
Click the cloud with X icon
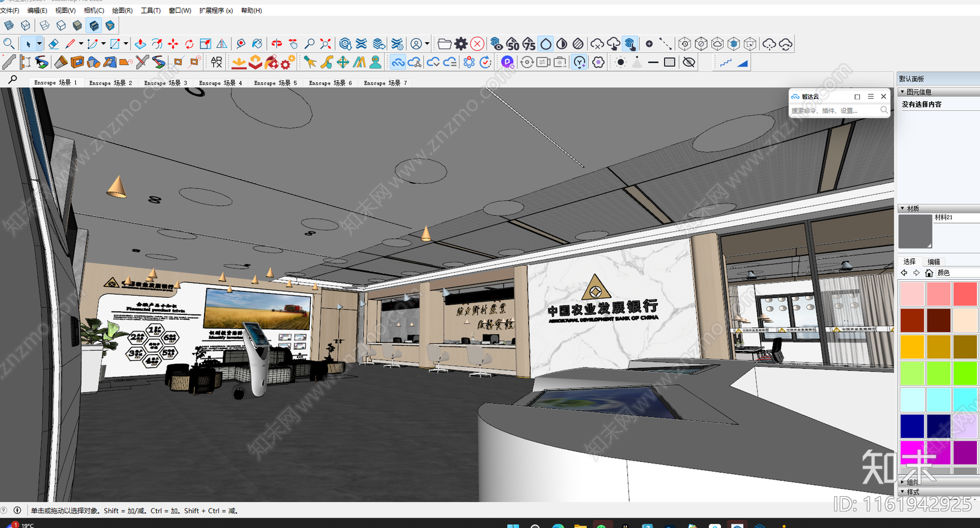(597, 44)
